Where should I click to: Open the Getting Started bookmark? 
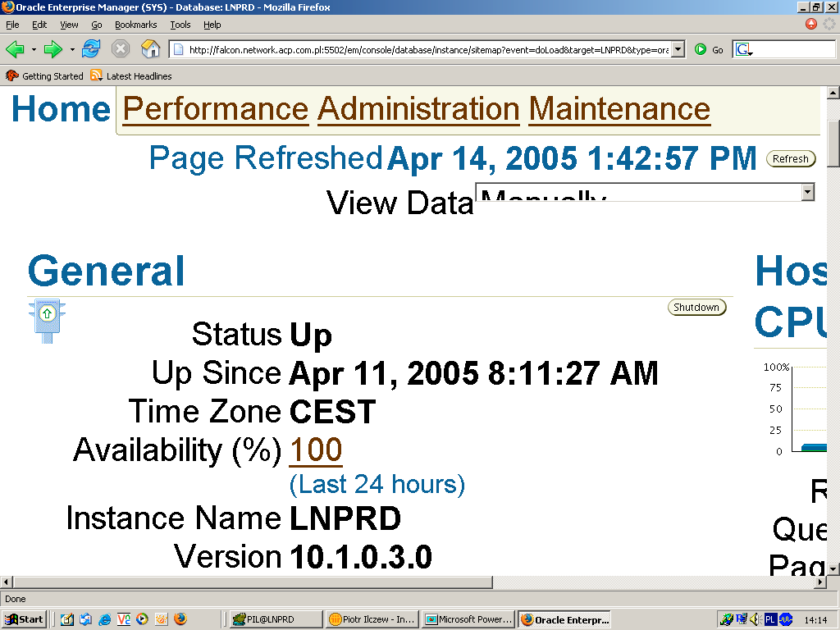point(45,76)
